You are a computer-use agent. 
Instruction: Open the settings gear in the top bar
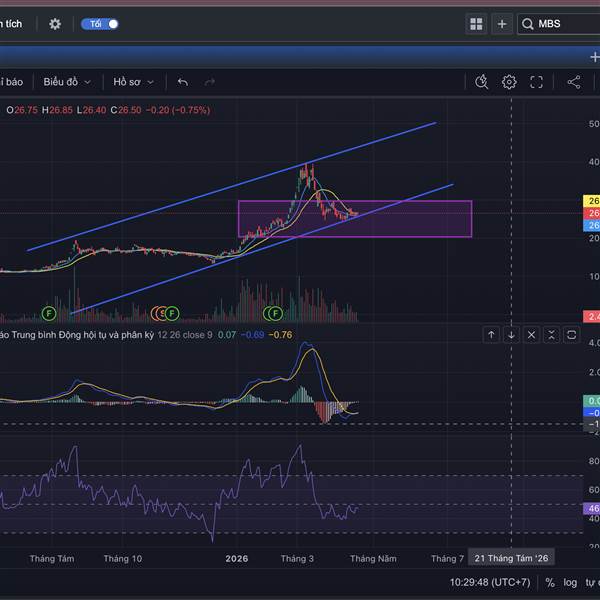[x=55, y=24]
